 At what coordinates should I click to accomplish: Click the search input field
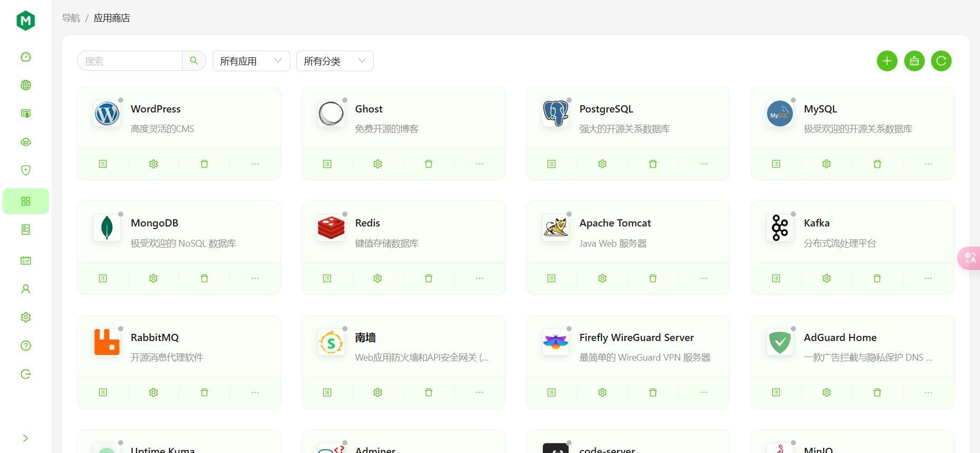coord(130,61)
